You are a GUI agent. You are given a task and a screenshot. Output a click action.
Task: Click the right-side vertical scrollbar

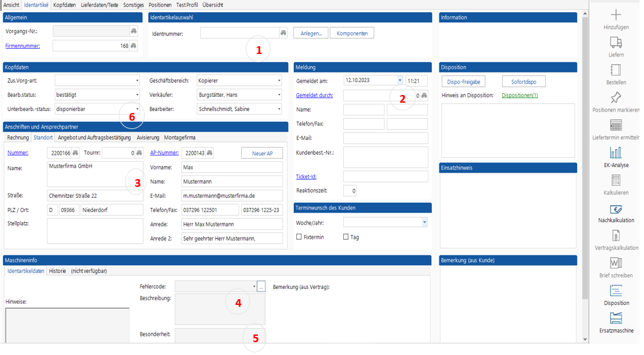click(585, 160)
